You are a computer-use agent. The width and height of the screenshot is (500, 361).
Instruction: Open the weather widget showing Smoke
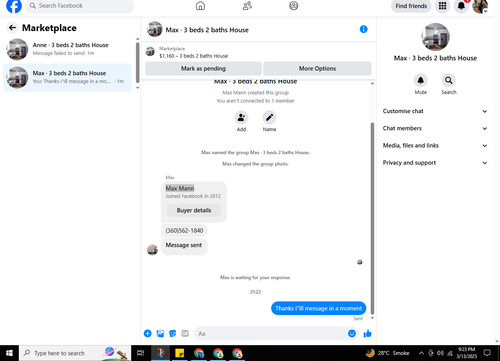coord(388,353)
